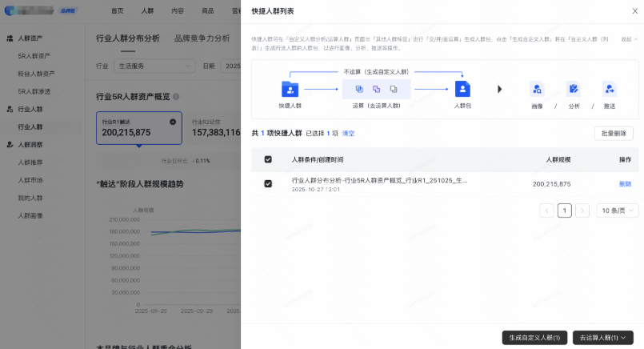Click 删除 link in the crowd row
The image size is (644, 349).
click(x=625, y=184)
